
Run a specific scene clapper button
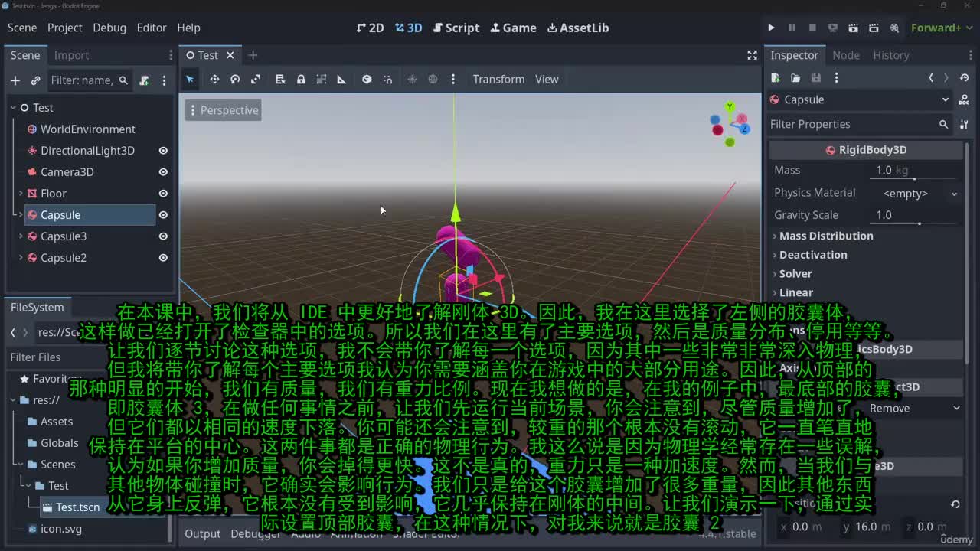click(874, 28)
